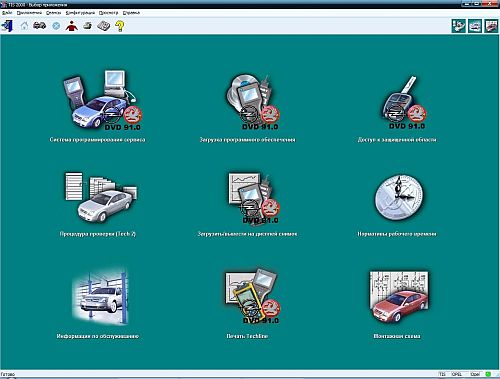The width and height of the screenshot is (500, 379).
Task: Click the leftmost teal icon with exclamation mark
Action: coord(459,26)
